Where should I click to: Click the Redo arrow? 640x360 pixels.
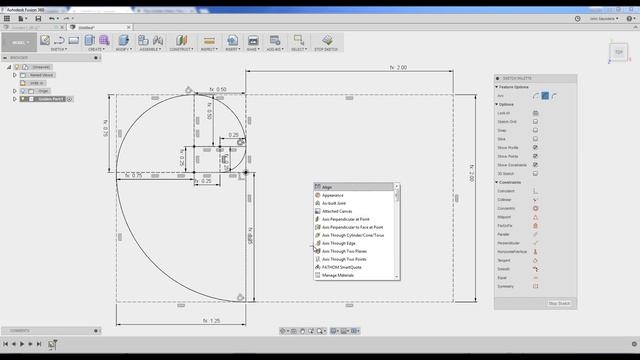tap(67, 18)
